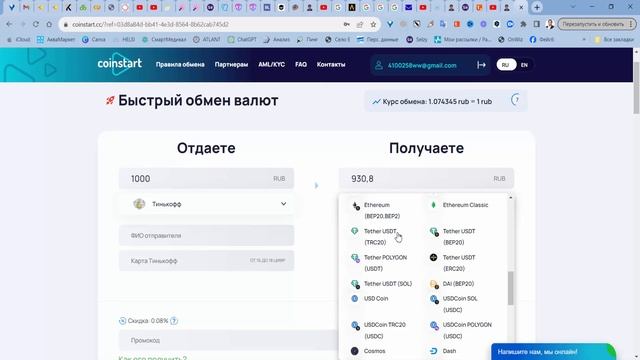Open the Напишите нам, мы онлайн chat
The height and width of the screenshot is (360, 640).
pos(553,351)
